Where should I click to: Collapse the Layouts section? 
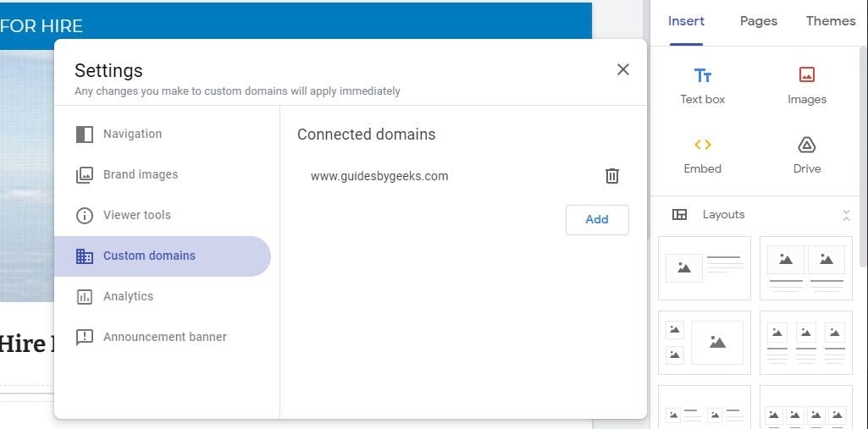click(846, 215)
